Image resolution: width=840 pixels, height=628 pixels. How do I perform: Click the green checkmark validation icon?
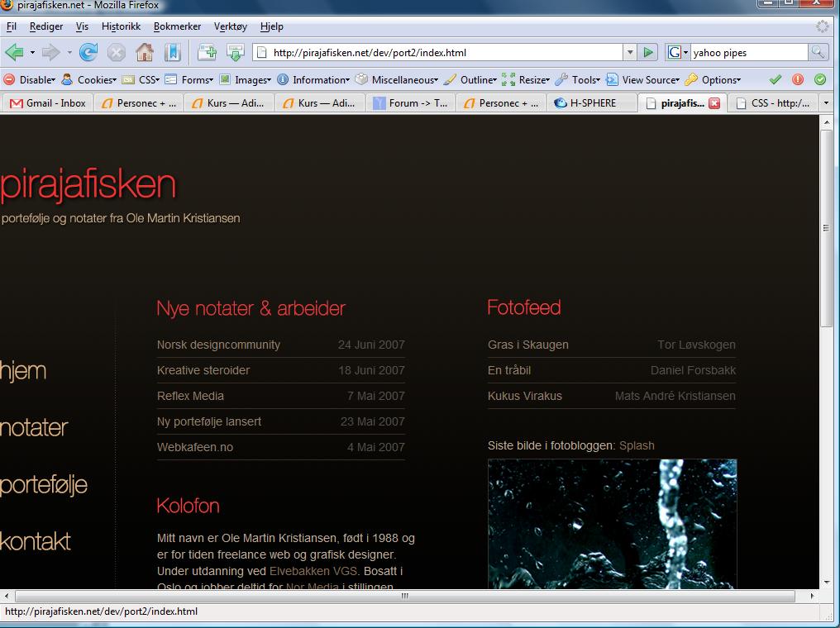click(776, 80)
